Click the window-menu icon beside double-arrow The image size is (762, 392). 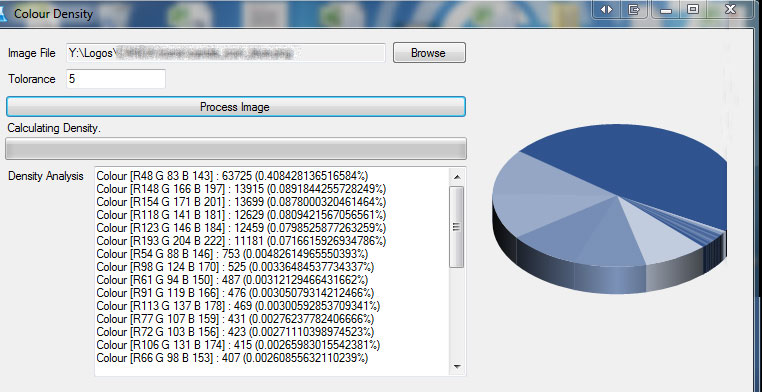[x=633, y=10]
